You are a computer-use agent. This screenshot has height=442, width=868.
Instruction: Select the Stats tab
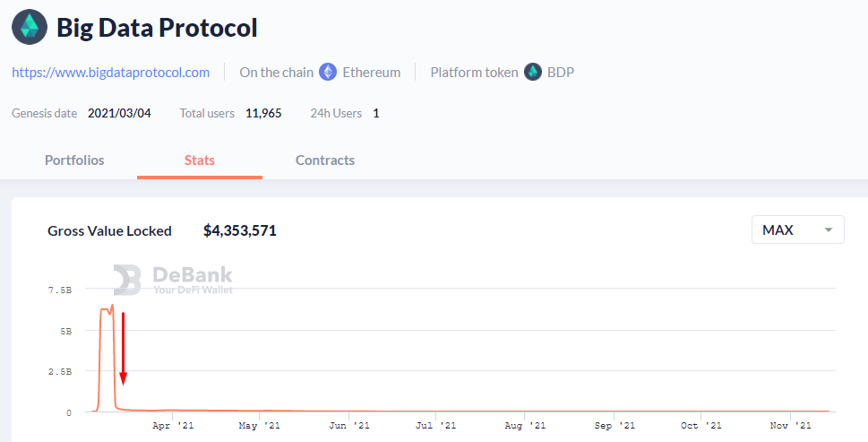(x=199, y=160)
